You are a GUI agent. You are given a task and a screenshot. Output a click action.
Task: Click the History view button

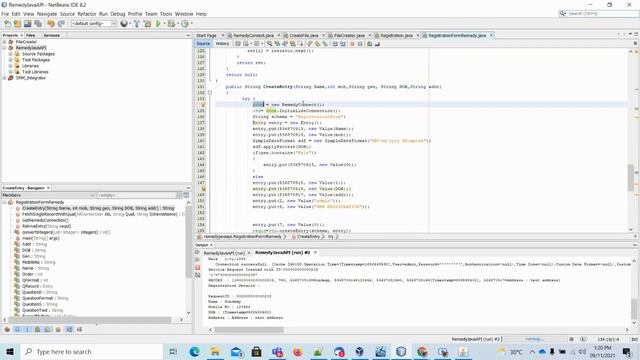(x=222, y=44)
